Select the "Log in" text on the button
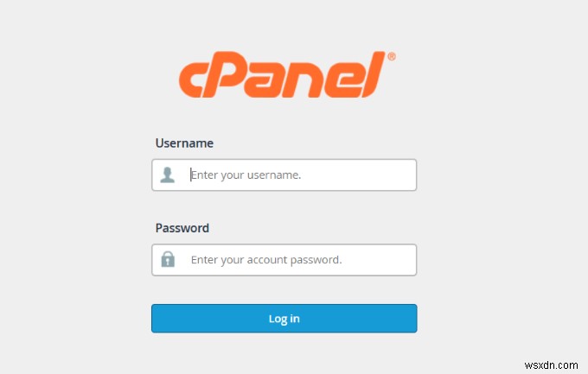588x374 pixels. click(x=284, y=319)
